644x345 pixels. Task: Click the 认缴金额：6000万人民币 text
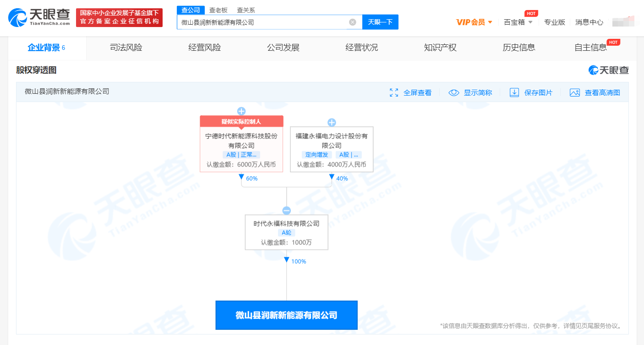click(x=241, y=164)
